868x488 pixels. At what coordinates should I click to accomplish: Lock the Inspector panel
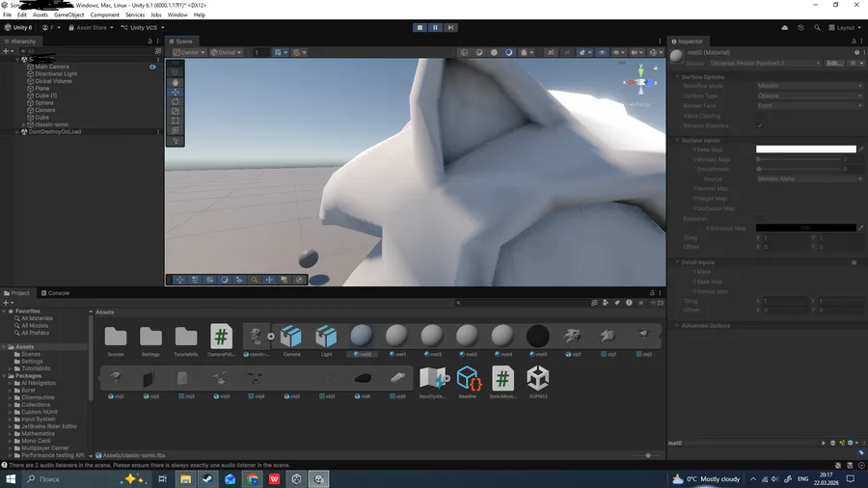(854, 41)
